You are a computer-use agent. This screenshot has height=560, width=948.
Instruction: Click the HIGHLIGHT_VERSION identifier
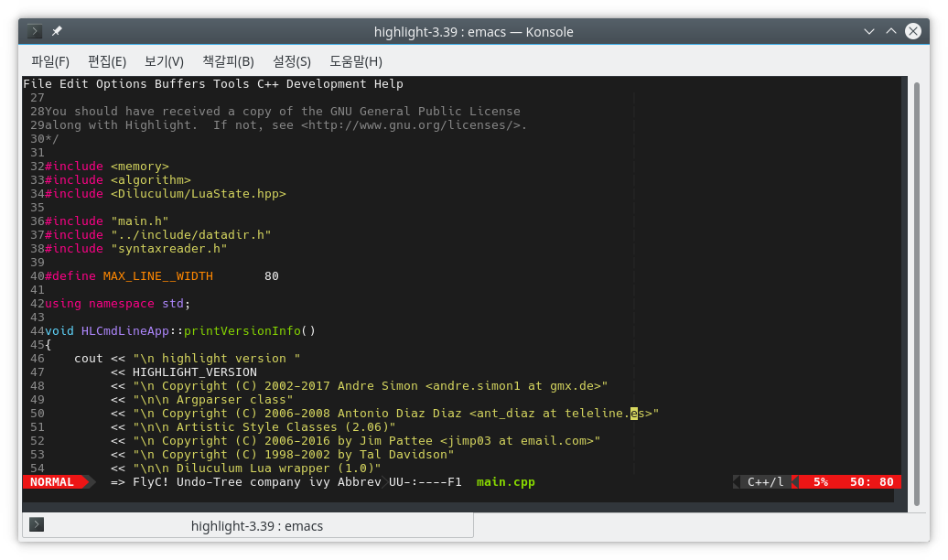click(x=195, y=372)
